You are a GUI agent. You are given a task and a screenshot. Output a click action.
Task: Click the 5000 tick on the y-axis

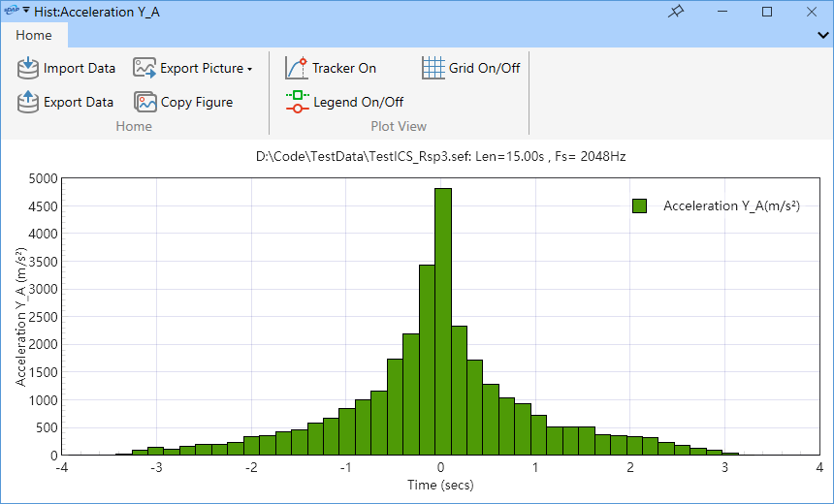coord(43,178)
